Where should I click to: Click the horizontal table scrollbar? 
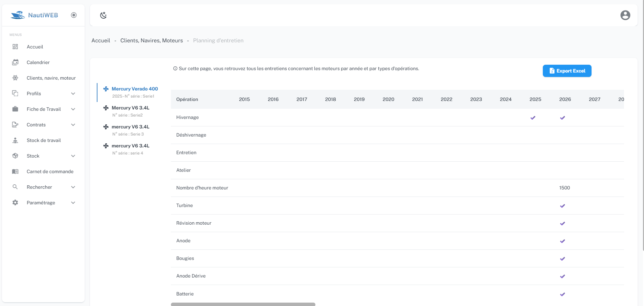pyautogui.click(x=243, y=304)
